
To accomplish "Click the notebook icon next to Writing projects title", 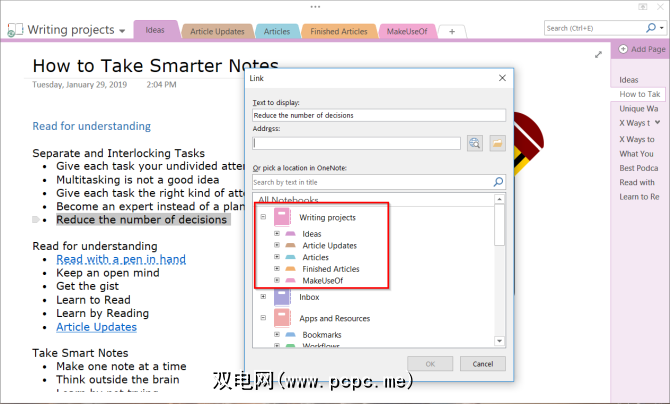I will click(15, 30).
